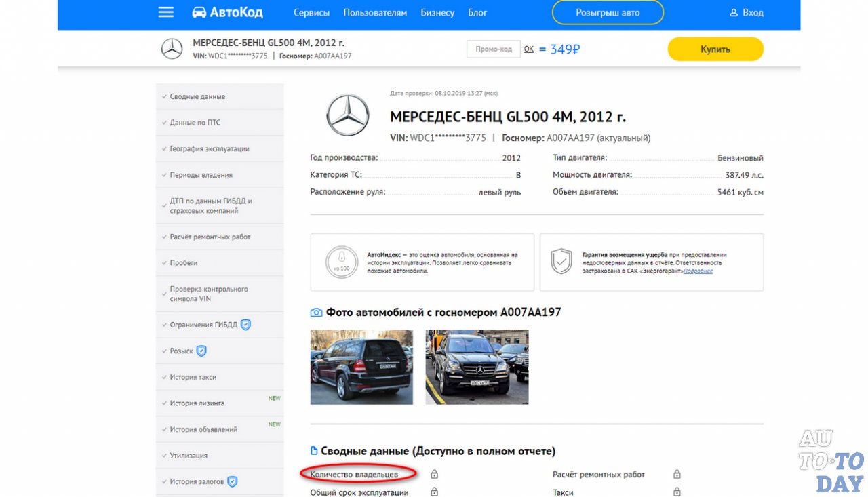Click the guarantee checkmark shield icon
The height and width of the screenshot is (497, 868).
[x=561, y=260]
